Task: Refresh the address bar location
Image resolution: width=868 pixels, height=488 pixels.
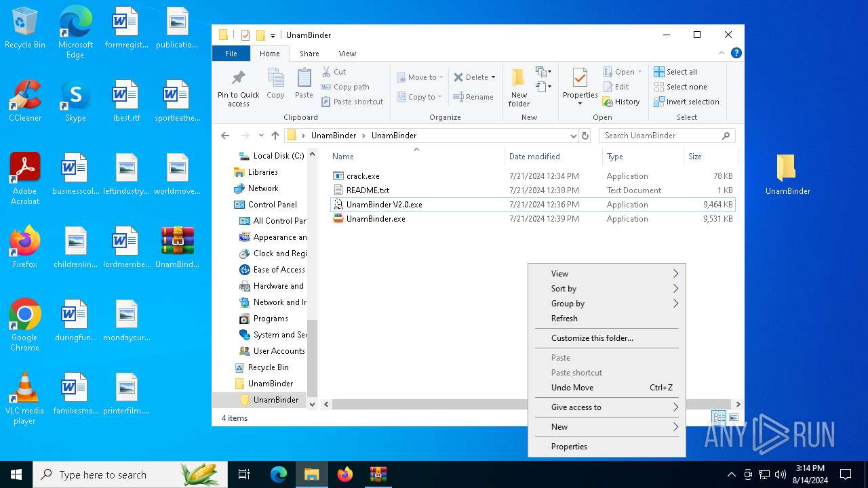Action: pyautogui.click(x=586, y=136)
